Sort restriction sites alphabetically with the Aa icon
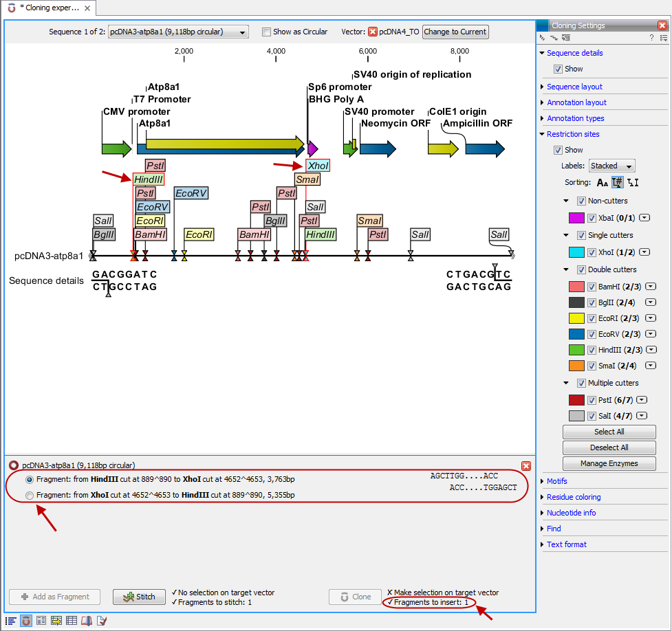Image resolution: width=672 pixels, height=631 pixels. (x=603, y=182)
